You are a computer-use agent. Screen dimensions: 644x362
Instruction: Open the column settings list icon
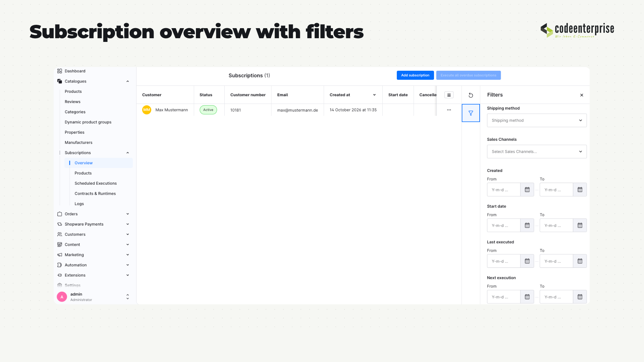point(449,95)
